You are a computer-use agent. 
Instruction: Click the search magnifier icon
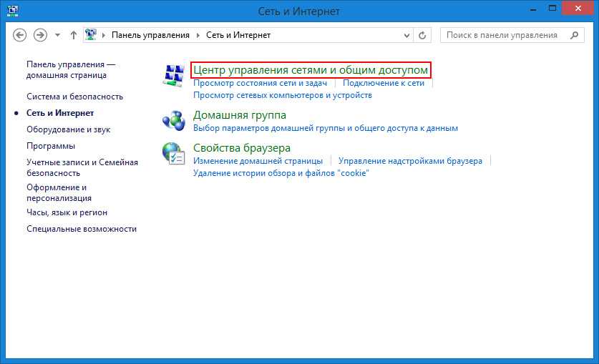[573, 35]
